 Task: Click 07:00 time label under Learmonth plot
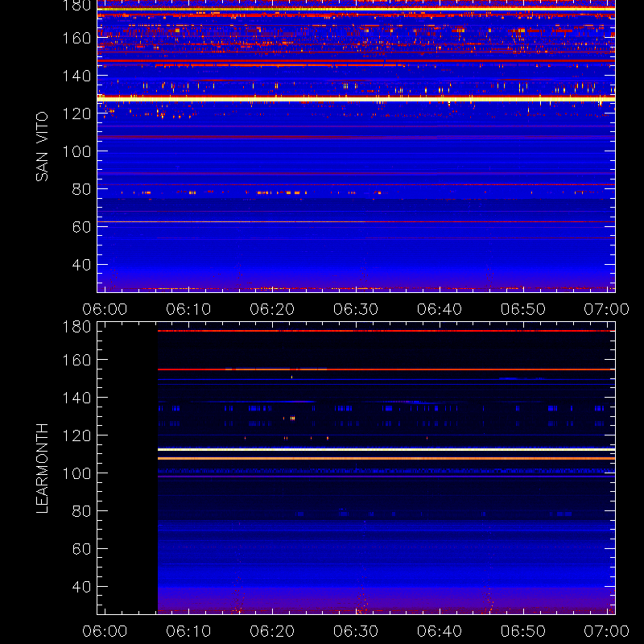[607, 631]
